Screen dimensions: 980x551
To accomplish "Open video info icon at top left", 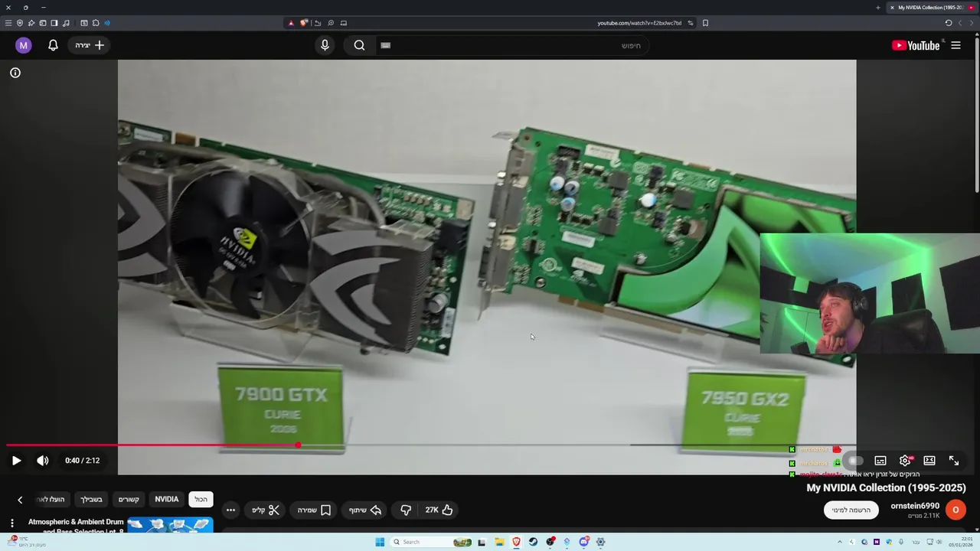I will pyautogui.click(x=15, y=73).
